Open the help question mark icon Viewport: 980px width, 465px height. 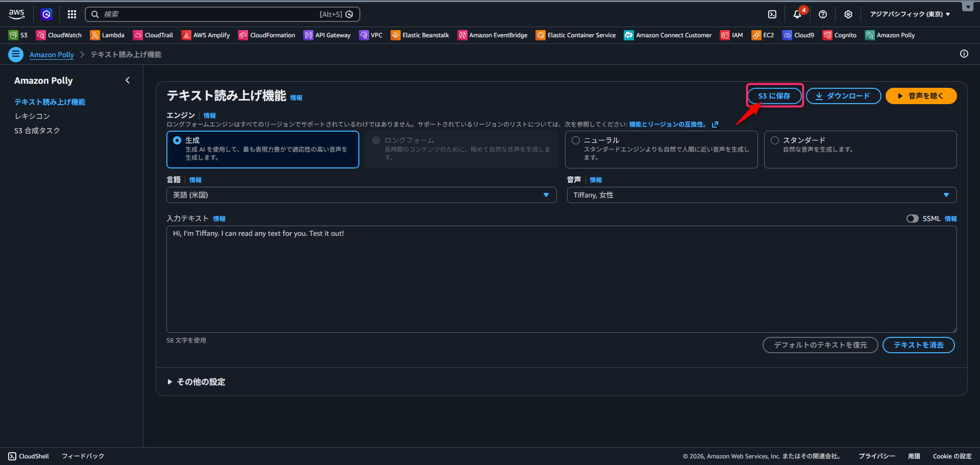(823, 14)
